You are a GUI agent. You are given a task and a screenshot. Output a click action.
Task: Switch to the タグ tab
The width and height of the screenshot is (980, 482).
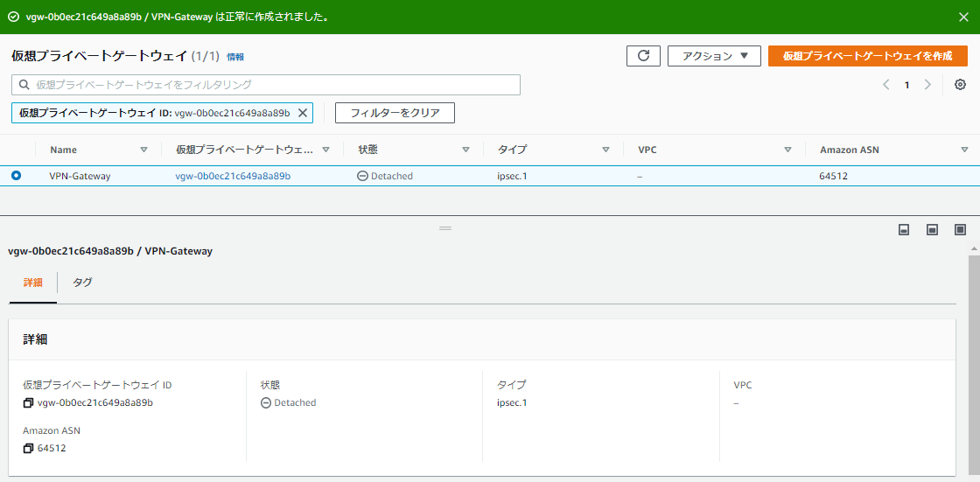point(82,283)
